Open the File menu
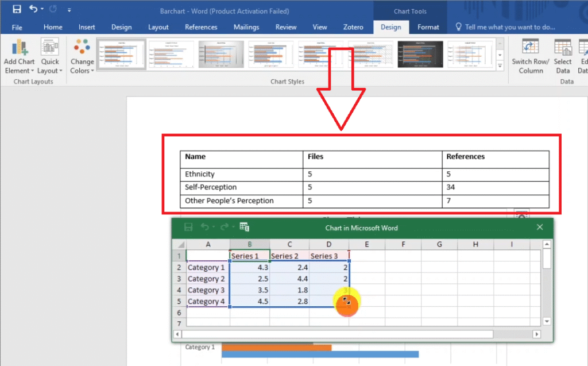 (x=17, y=27)
